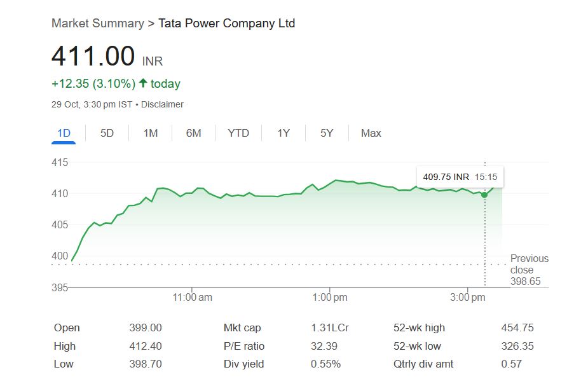Screen dimensions: 588x386
Task: Select the 1D time range tab
Action: pyautogui.click(x=64, y=133)
